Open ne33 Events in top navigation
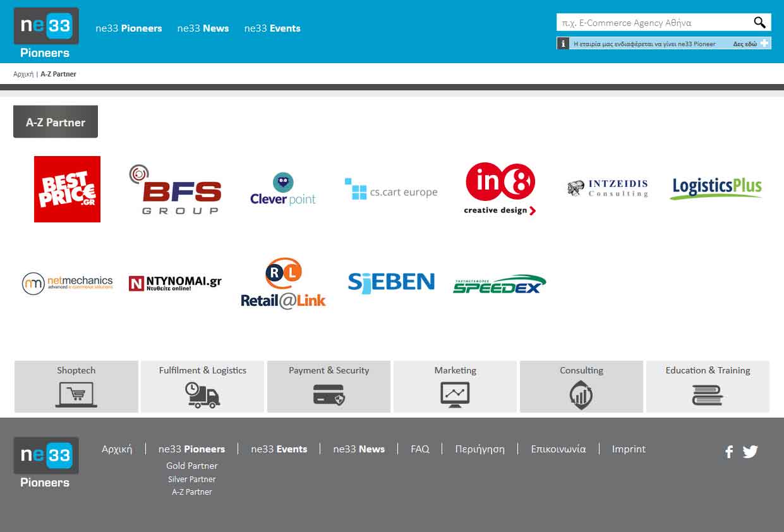Screen dimensions: 784x532 tap(272, 28)
